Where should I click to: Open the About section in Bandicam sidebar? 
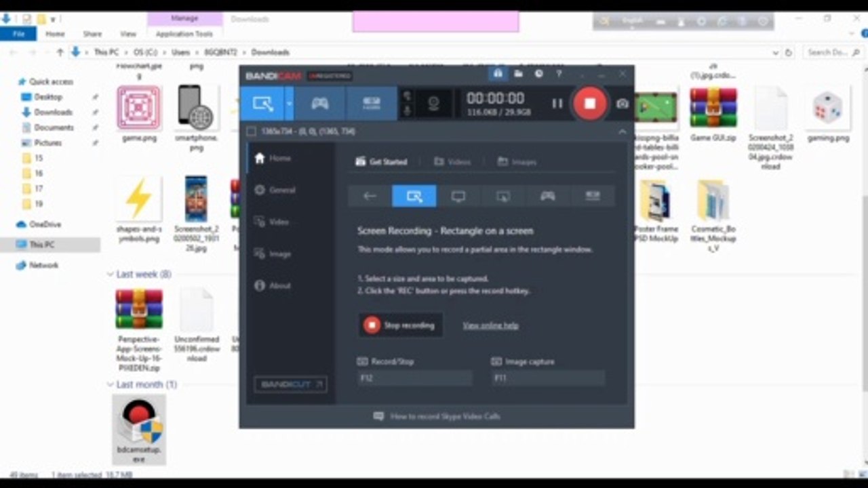click(x=273, y=286)
